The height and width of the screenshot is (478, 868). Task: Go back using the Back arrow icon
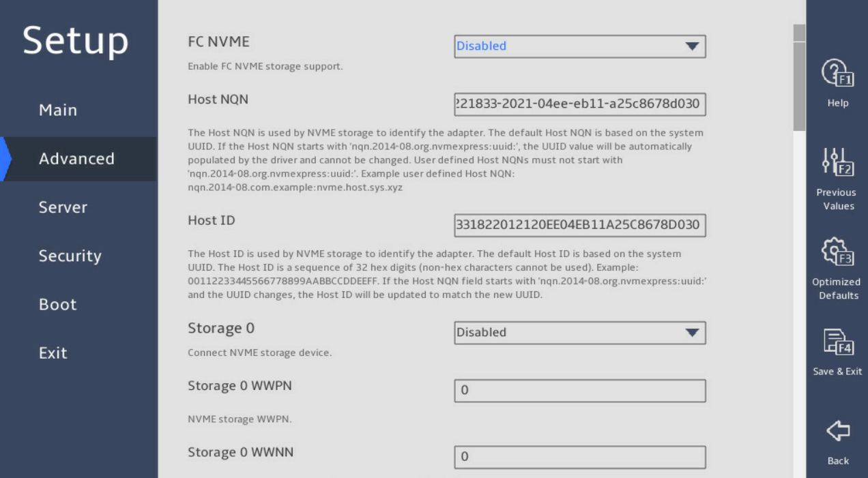pos(837,430)
